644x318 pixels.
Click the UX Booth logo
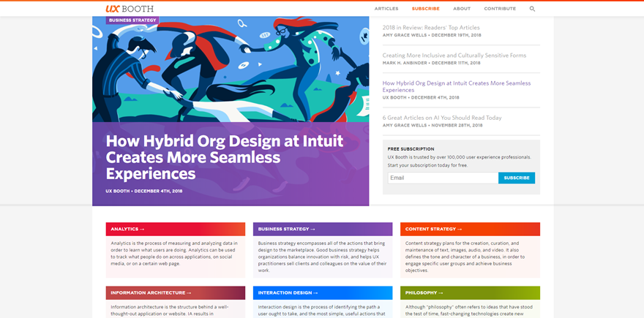tap(130, 9)
